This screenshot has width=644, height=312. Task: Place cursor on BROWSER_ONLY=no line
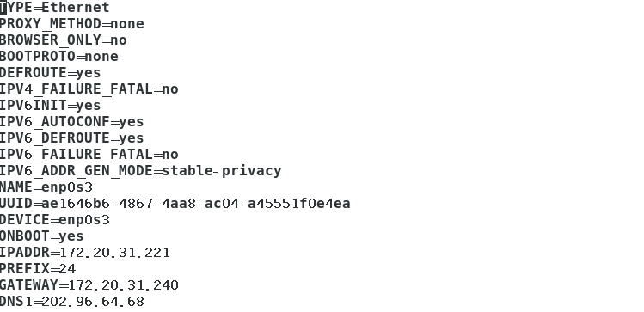pos(64,40)
